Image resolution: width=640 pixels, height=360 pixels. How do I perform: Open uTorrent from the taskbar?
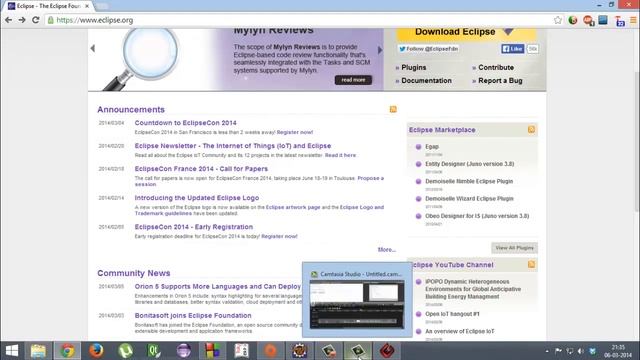pyautogui.click(x=125, y=351)
